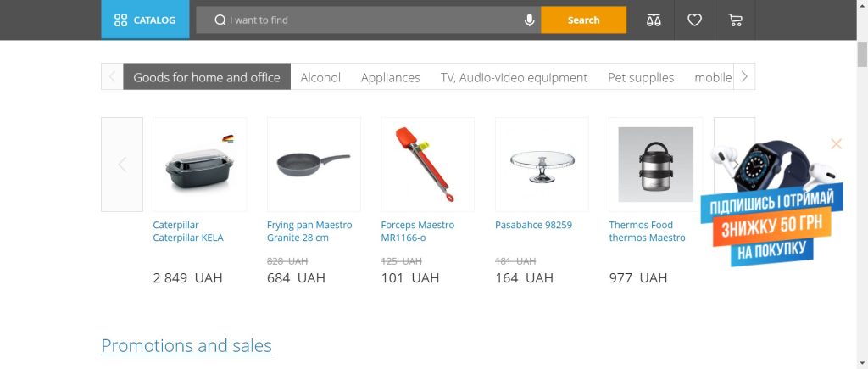
Task: Show previous products in the carousel
Action: 122,165
